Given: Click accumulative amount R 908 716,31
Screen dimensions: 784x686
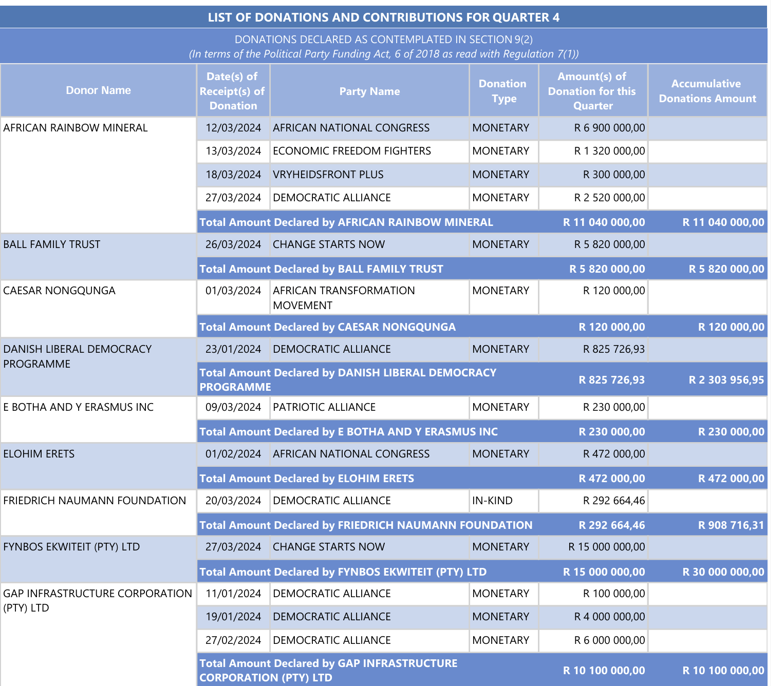Looking at the screenshot, I should point(731,525).
